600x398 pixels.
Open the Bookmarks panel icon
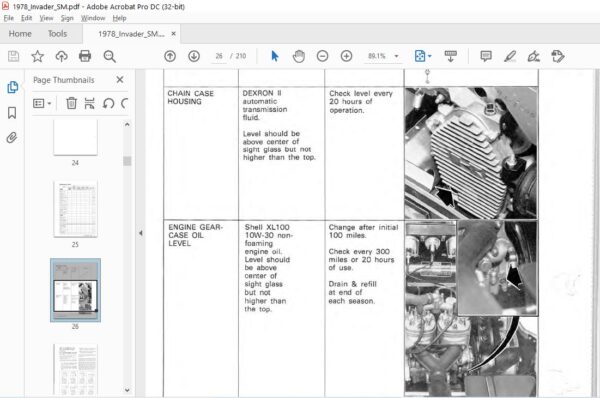(12, 113)
